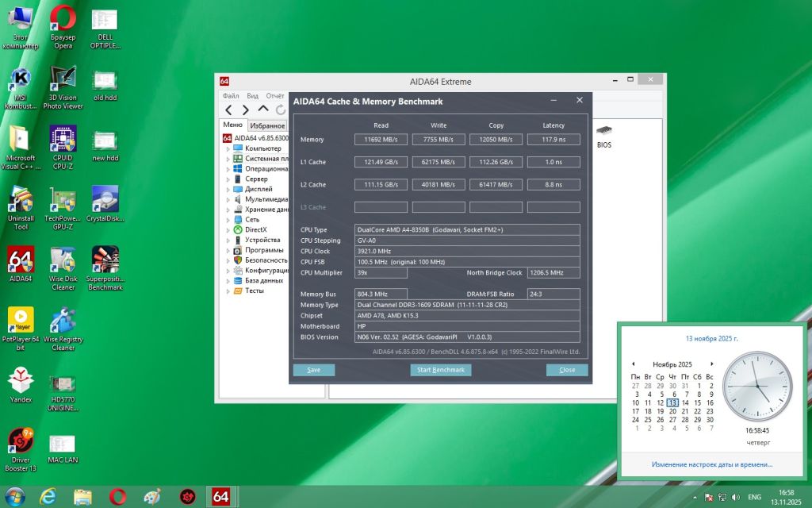Click the ENG language indicator
The height and width of the screenshot is (508, 812).
tap(755, 497)
